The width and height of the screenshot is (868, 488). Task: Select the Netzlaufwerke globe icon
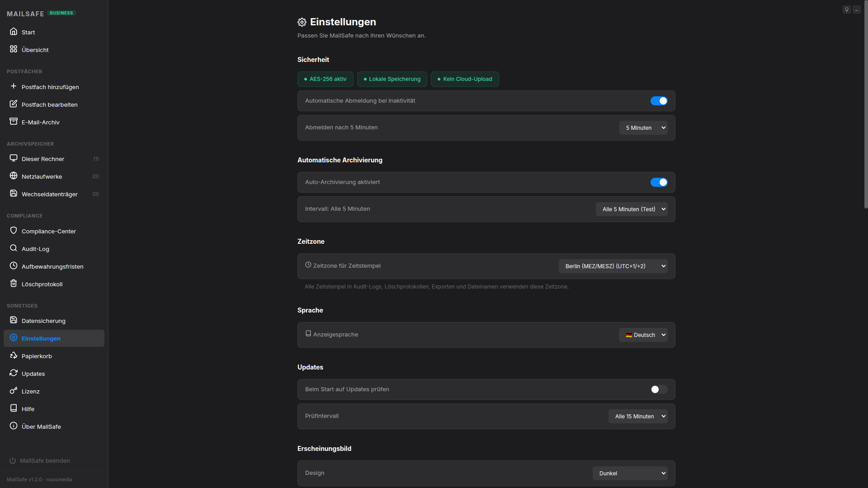(x=14, y=176)
